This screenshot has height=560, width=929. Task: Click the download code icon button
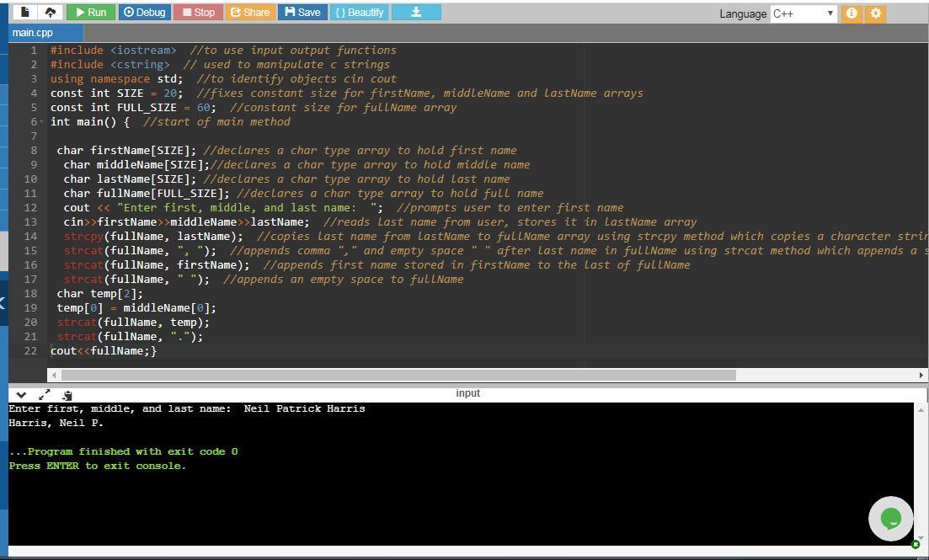tap(415, 12)
